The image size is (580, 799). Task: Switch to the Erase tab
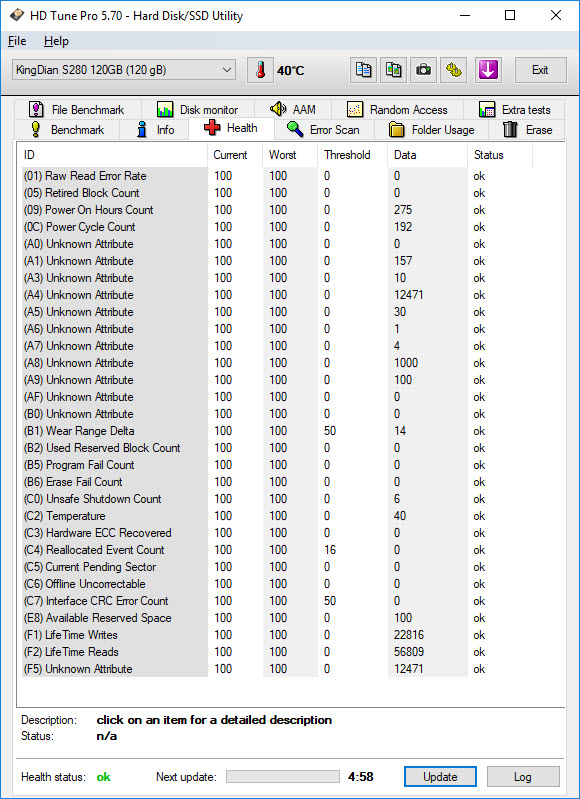527,130
